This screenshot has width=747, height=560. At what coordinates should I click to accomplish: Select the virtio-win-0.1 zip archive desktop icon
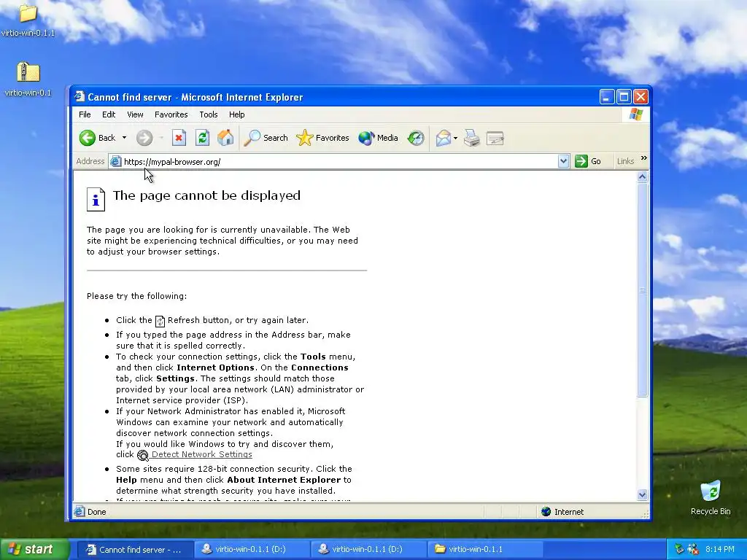[28, 79]
